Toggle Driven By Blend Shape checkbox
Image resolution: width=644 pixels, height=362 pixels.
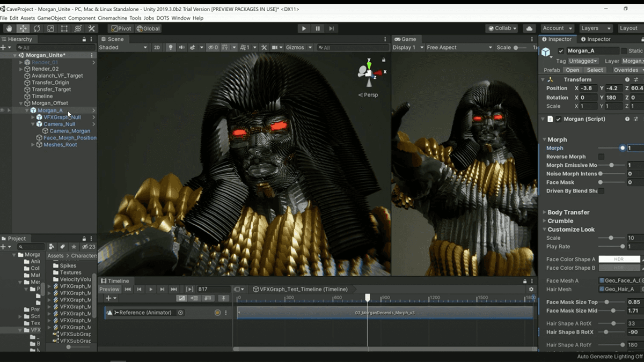tap(601, 191)
